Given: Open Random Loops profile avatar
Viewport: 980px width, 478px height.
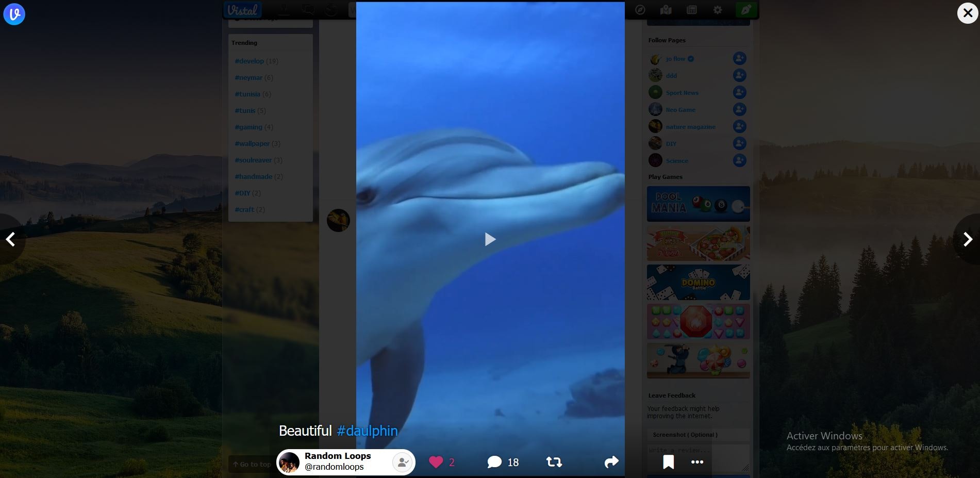Looking at the screenshot, I should 289,463.
